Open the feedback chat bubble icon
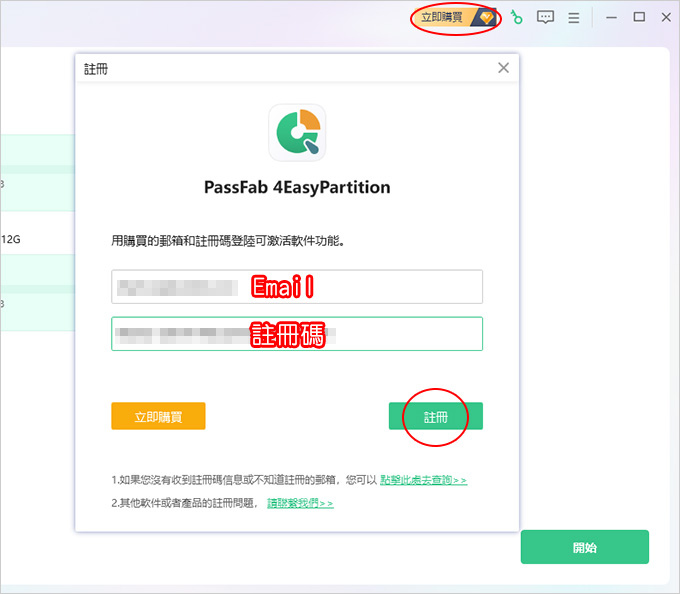Screen dimensions: 680x594 coord(545,17)
